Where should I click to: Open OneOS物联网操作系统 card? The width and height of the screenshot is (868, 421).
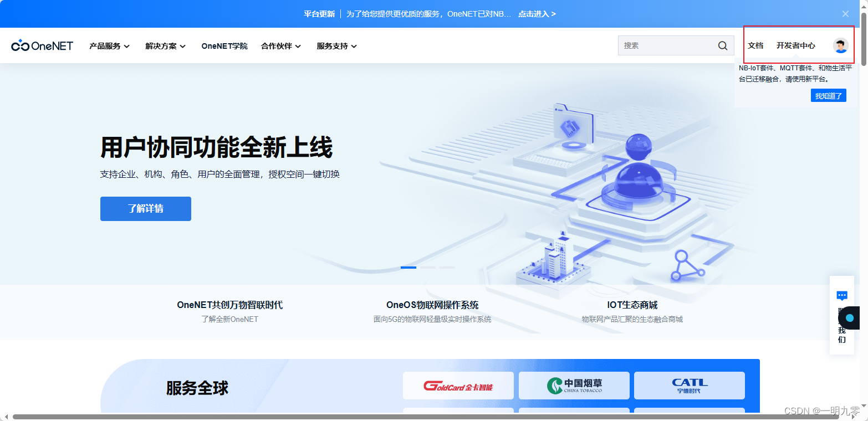click(x=432, y=311)
